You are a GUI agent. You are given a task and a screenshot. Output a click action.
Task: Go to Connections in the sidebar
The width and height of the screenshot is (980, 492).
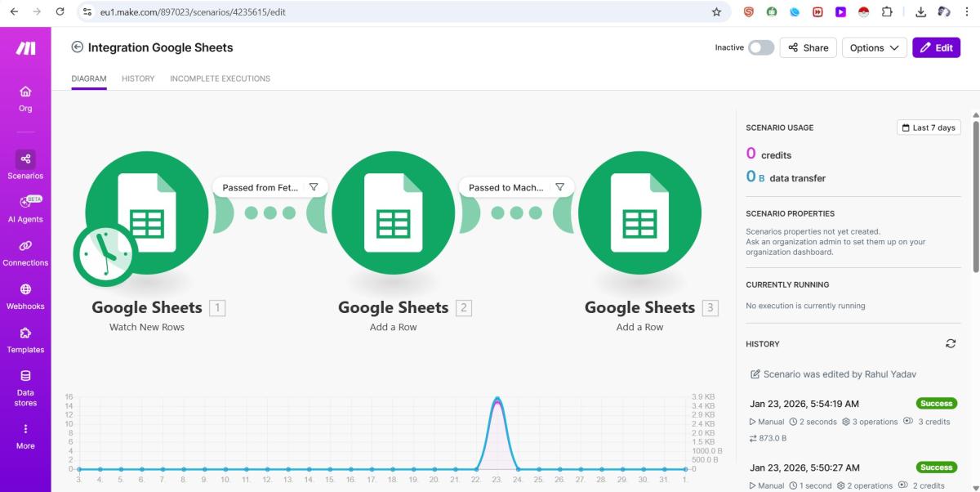(x=25, y=253)
